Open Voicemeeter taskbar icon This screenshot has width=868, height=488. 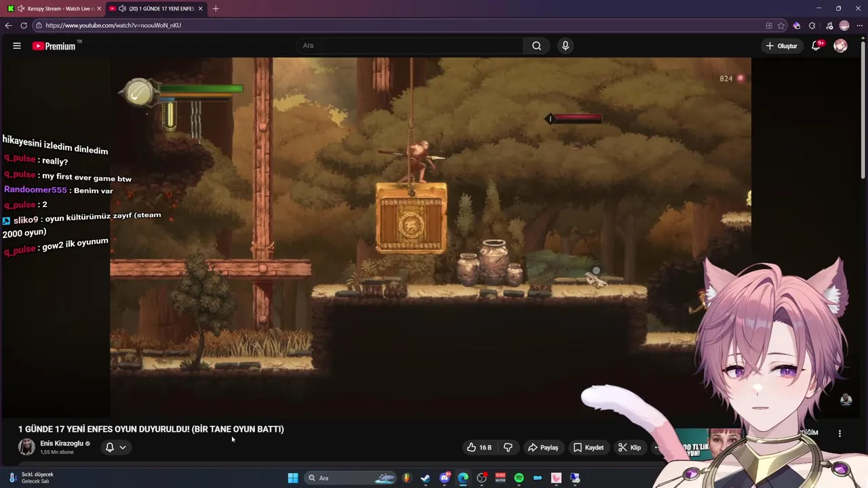point(500,478)
